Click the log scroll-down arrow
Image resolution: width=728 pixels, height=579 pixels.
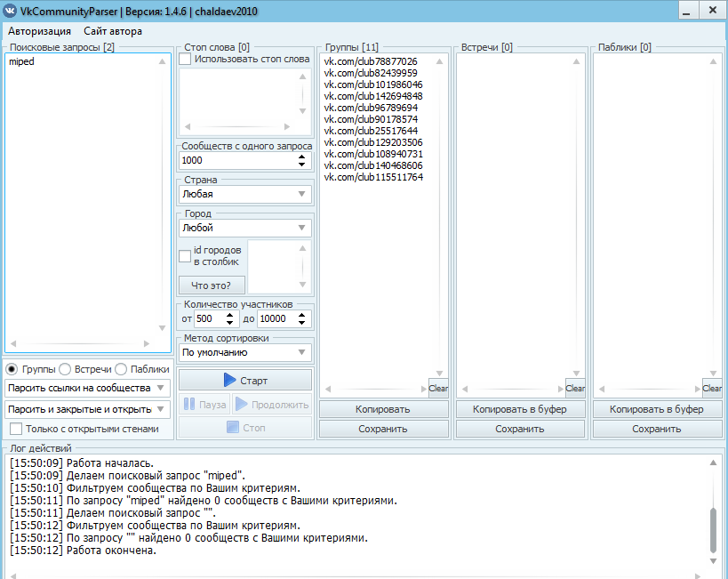714,561
